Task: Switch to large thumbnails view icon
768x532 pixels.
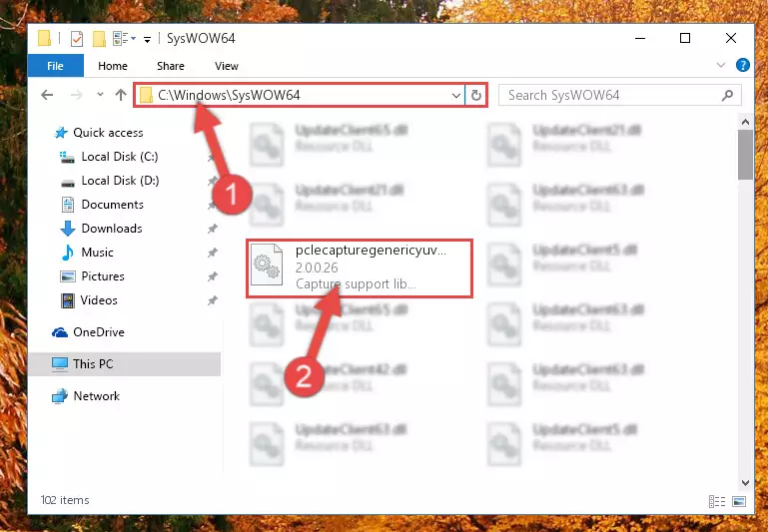Action: 739,501
